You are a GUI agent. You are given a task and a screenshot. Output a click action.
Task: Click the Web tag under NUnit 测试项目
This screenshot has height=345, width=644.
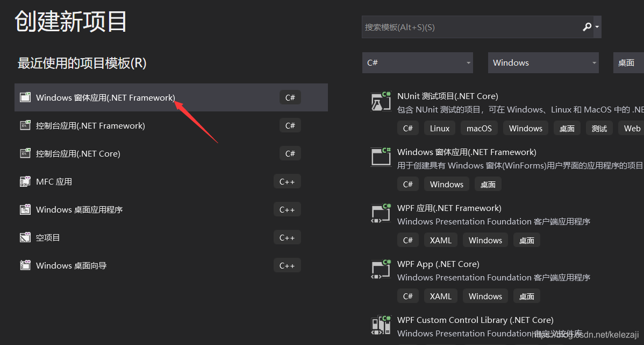coord(632,128)
